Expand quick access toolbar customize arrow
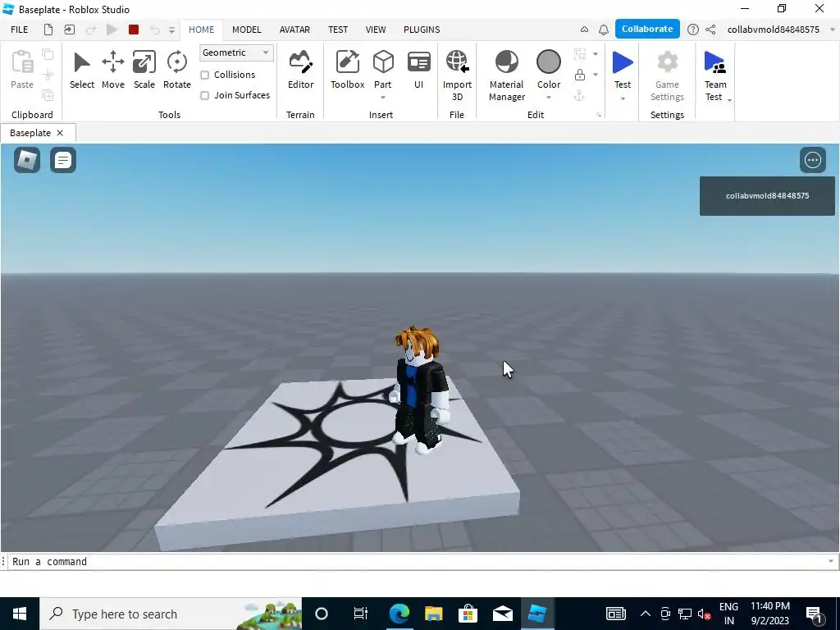The width and height of the screenshot is (840, 630). click(x=172, y=30)
